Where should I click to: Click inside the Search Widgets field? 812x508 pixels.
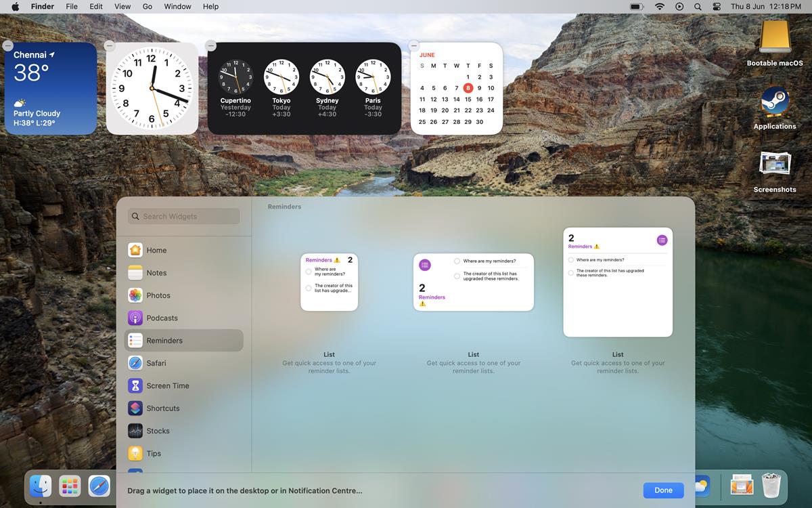pyautogui.click(x=183, y=215)
